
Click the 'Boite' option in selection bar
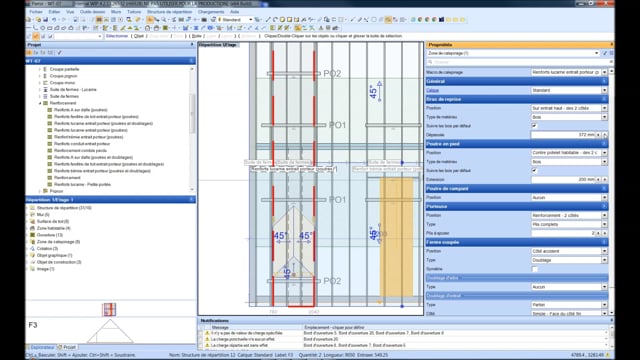[x=197, y=36]
